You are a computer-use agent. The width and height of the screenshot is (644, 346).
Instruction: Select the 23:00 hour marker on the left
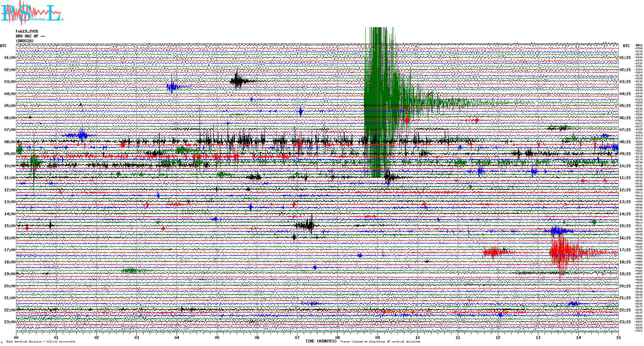[x=10, y=322]
